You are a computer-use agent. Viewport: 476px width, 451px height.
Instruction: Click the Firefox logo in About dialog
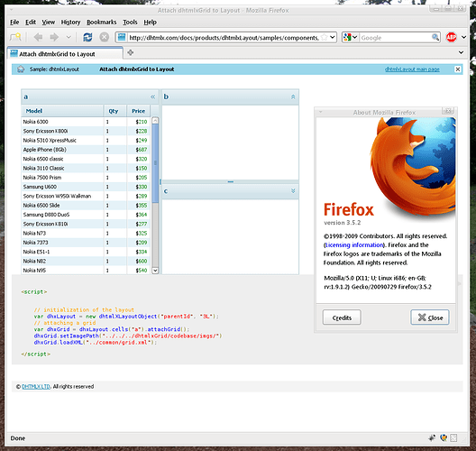(x=413, y=167)
